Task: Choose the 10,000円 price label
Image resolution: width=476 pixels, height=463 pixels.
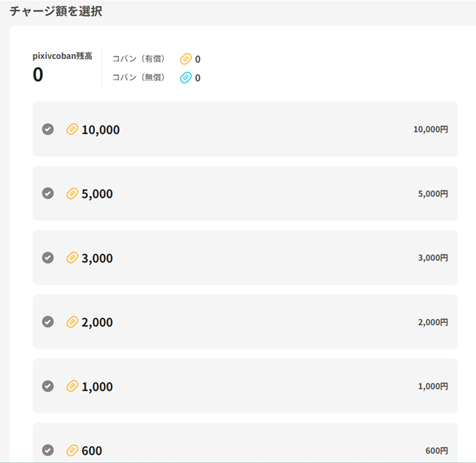Action: pyautogui.click(x=430, y=130)
